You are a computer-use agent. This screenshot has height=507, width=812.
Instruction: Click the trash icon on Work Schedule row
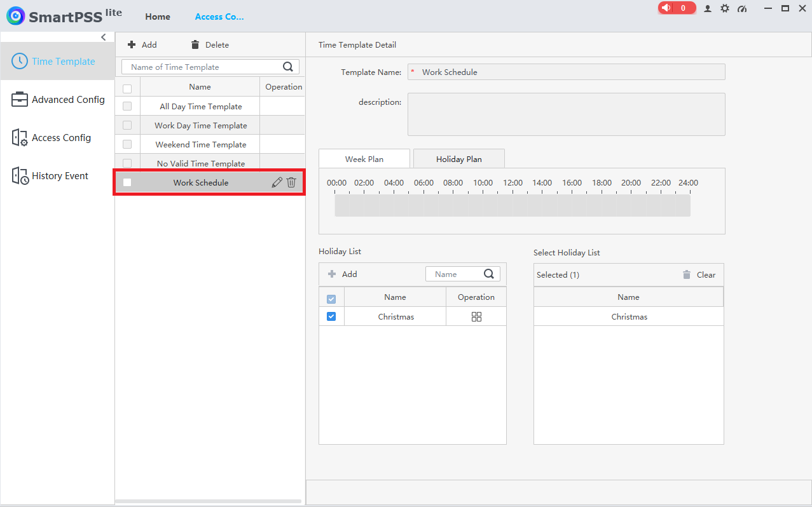coord(291,182)
